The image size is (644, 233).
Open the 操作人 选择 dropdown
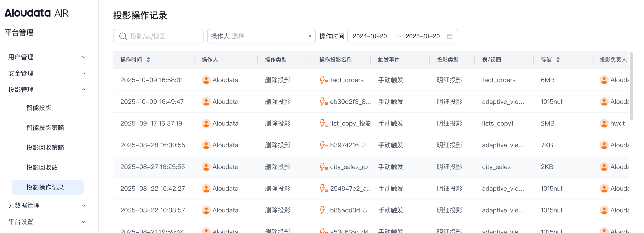click(x=261, y=36)
